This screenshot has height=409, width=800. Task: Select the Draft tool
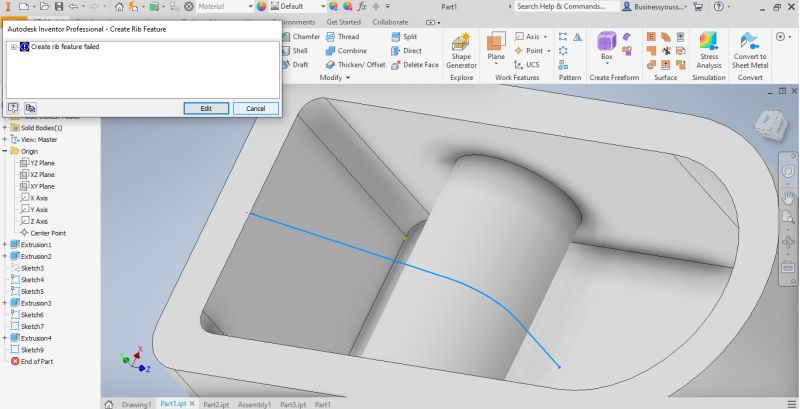[x=295, y=65]
